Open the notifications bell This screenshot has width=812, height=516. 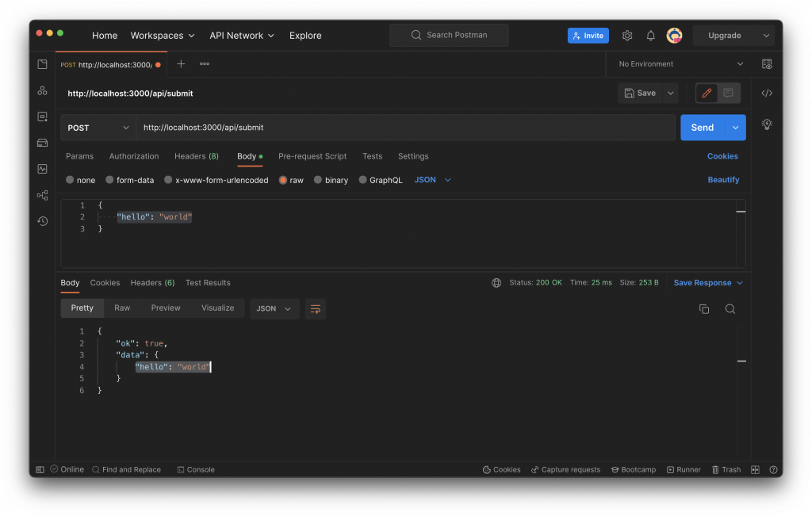click(650, 35)
